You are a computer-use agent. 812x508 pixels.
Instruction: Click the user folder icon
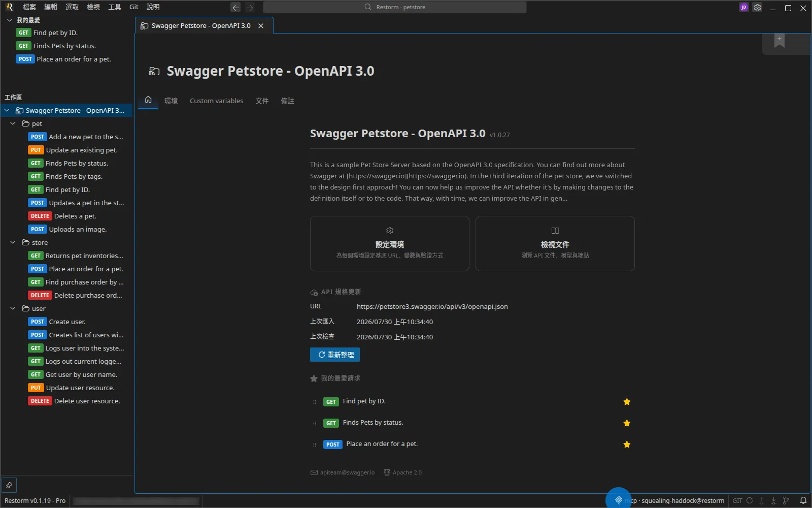point(25,308)
